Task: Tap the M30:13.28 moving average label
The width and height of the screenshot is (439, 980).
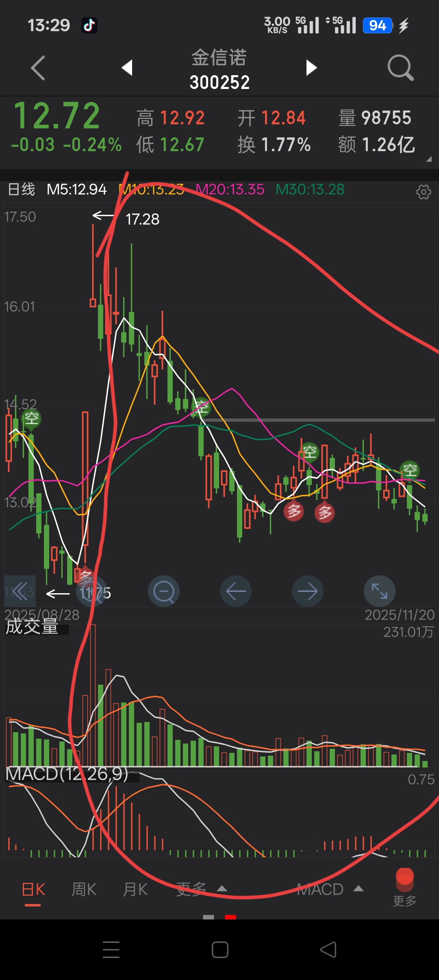Action: point(310,189)
